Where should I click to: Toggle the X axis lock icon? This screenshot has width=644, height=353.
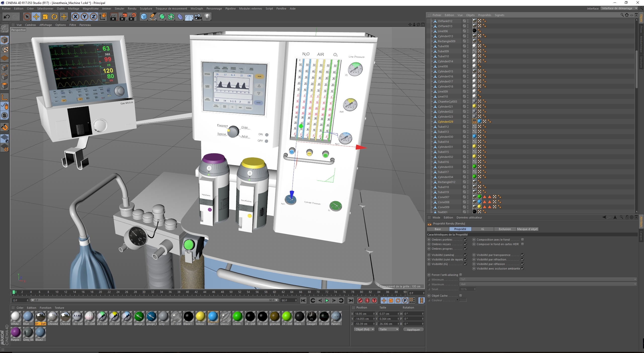[75, 17]
